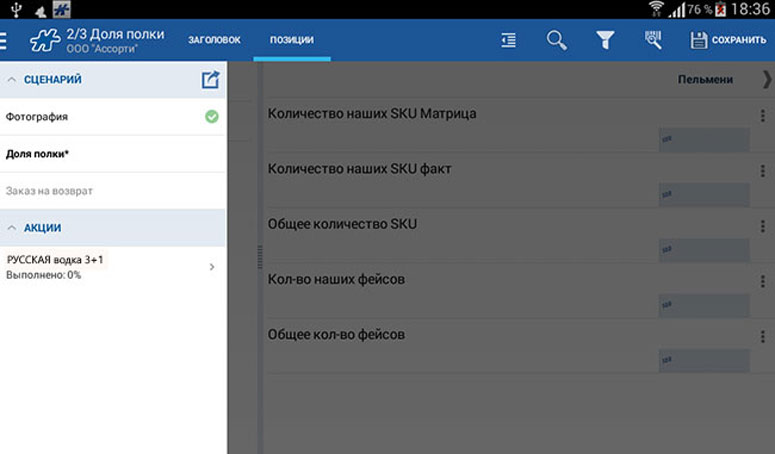Switch to the Позиции tab

coord(292,40)
